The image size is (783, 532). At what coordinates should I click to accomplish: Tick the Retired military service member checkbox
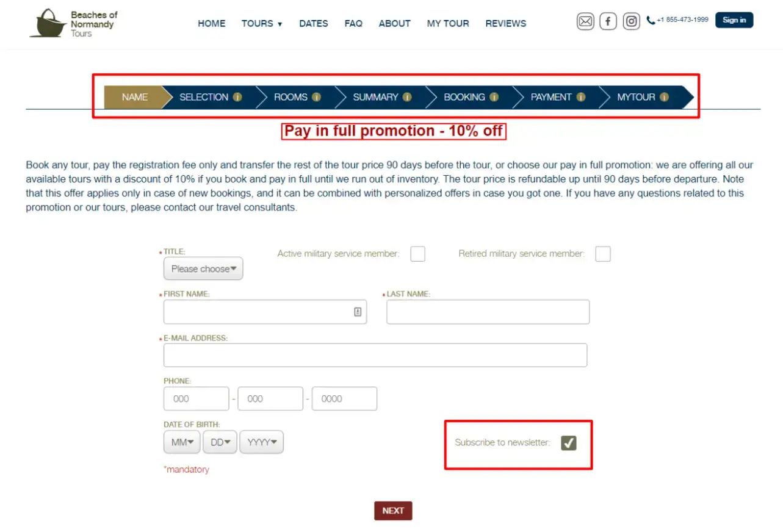[x=603, y=254]
